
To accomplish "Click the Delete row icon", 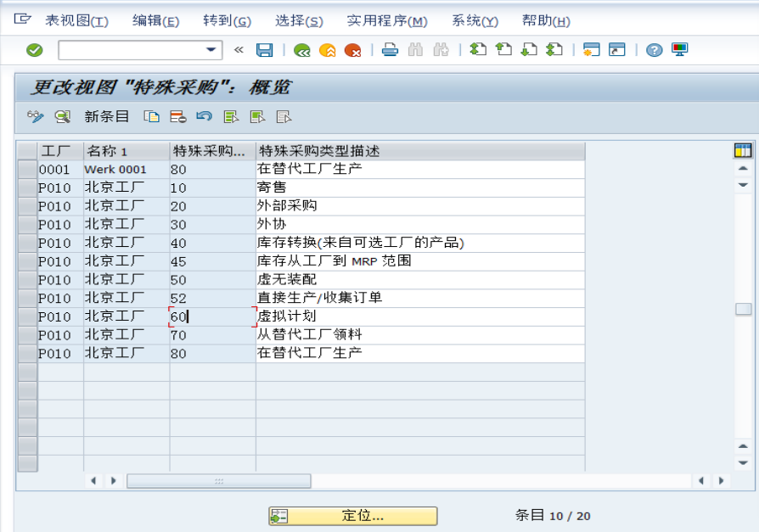I will [178, 116].
